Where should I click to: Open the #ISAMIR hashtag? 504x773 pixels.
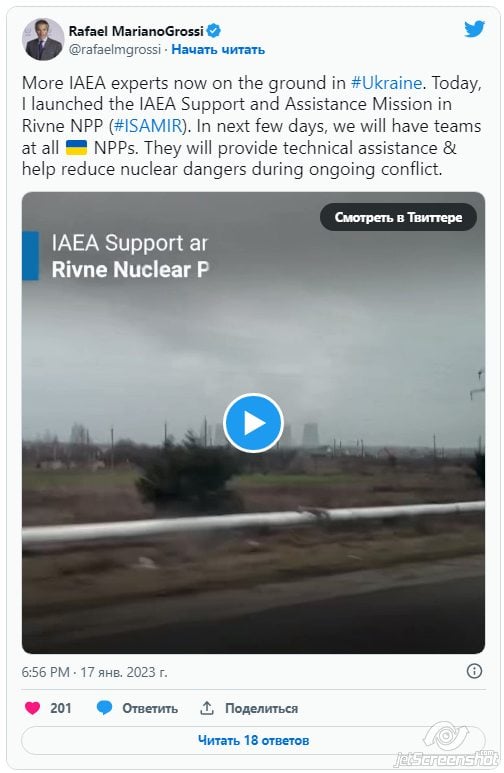(x=148, y=126)
